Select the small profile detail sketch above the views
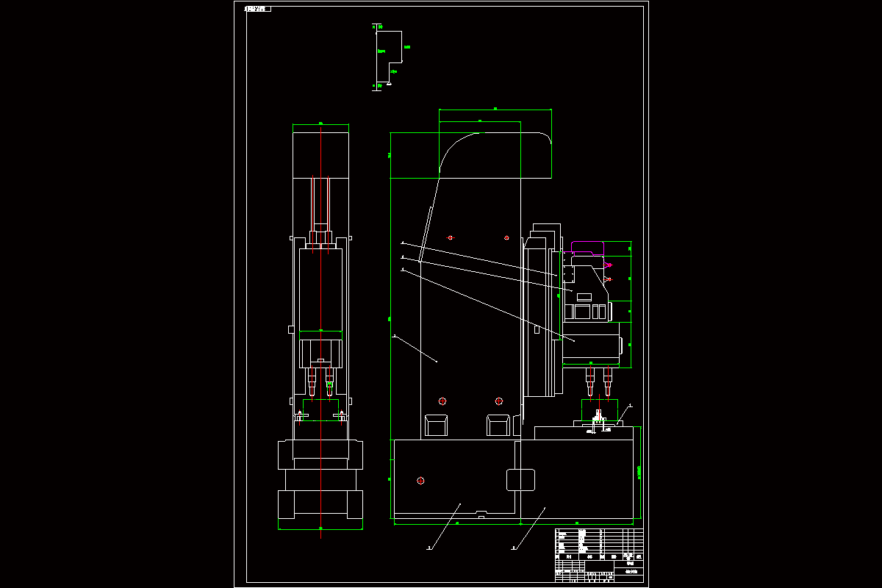This screenshot has width=882, height=588. coord(390,57)
